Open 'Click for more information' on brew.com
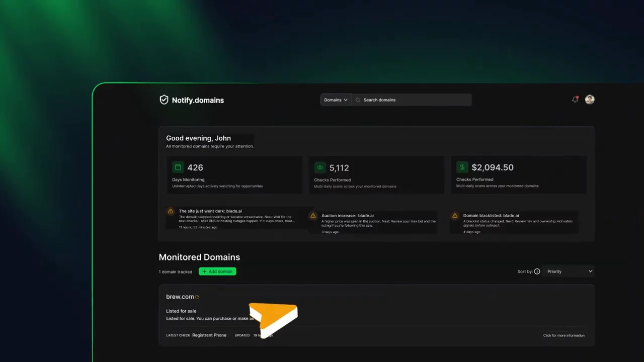Screen dimensions: 644x362 click(563, 335)
